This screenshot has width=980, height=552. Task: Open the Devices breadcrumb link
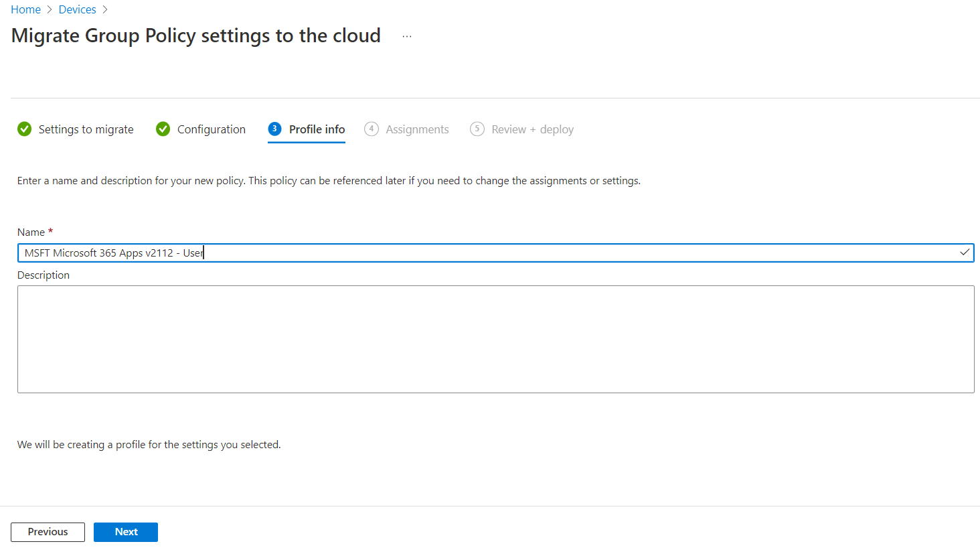point(77,9)
